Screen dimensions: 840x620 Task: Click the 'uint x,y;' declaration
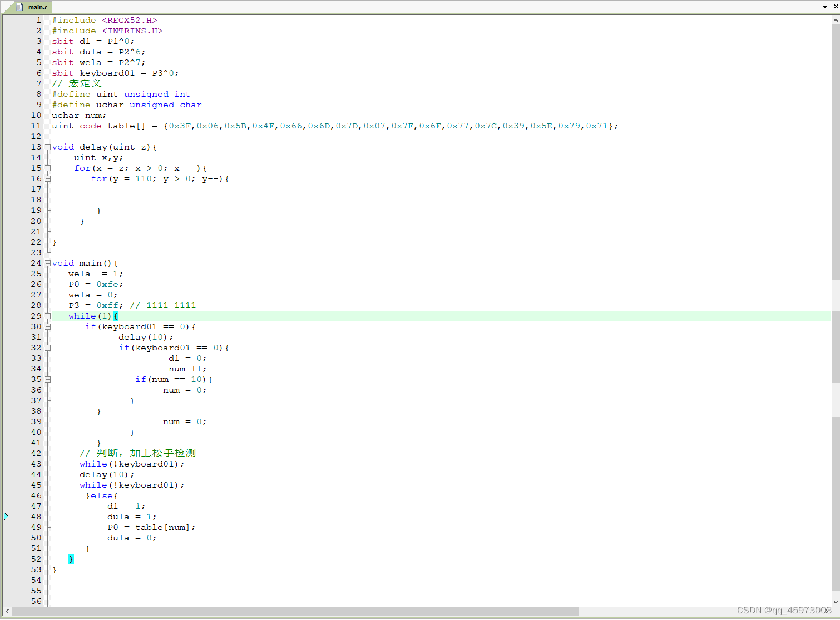pos(98,158)
